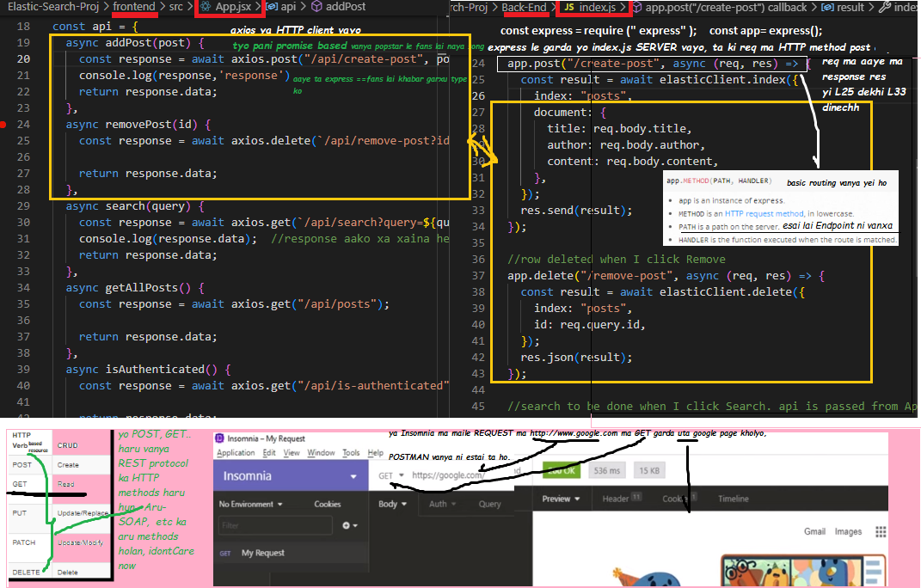Click the cube icon beside addPost breadcrumb
Image resolution: width=921 pixels, height=588 pixels.
pos(316,7)
